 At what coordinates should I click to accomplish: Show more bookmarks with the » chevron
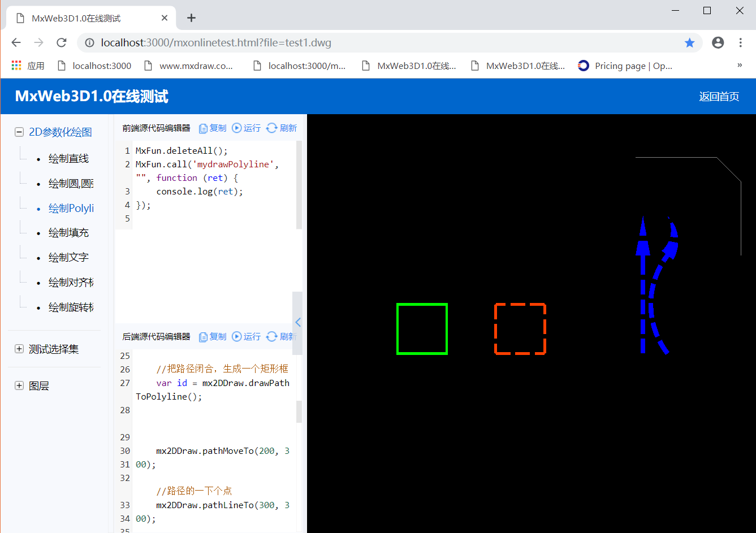click(740, 66)
